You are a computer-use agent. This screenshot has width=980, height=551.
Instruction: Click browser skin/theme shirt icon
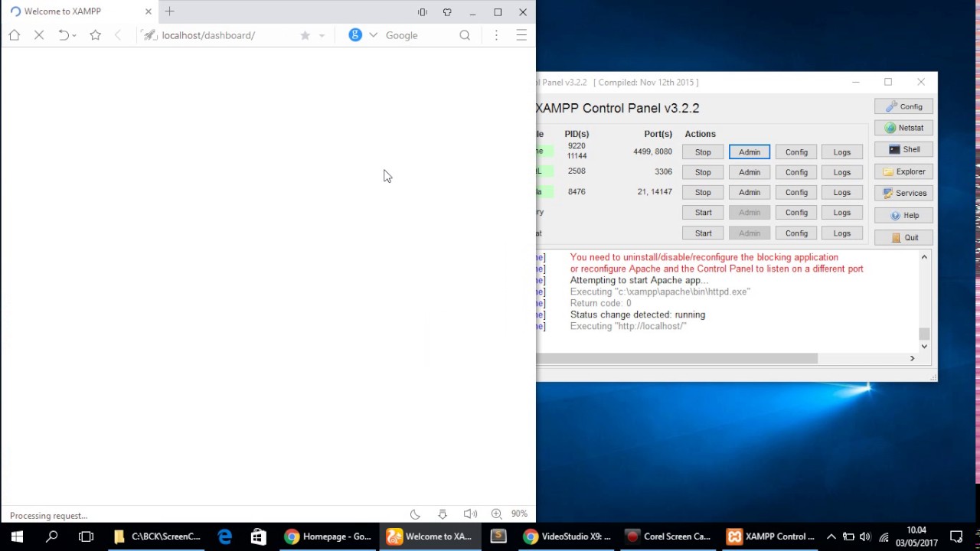coord(447,12)
